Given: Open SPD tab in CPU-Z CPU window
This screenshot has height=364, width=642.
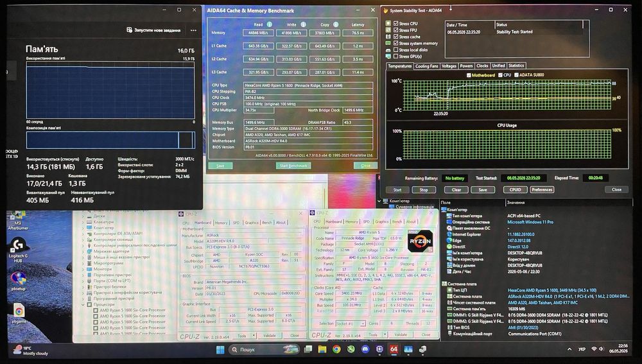Looking at the screenshot, I should (x=366, y=221).
